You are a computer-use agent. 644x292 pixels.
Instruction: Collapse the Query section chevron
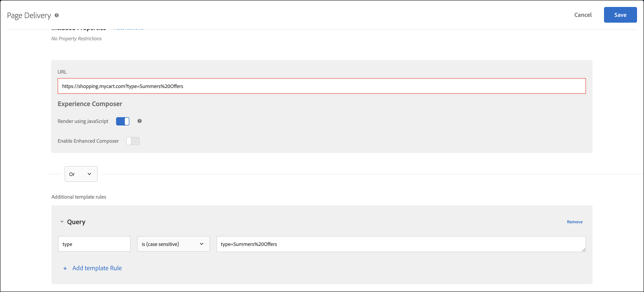62,221
